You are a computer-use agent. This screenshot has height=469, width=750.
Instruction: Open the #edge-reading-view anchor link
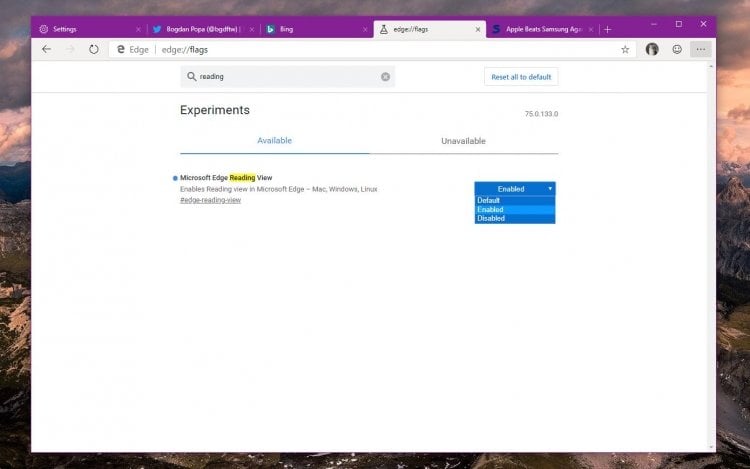point(210,200)
